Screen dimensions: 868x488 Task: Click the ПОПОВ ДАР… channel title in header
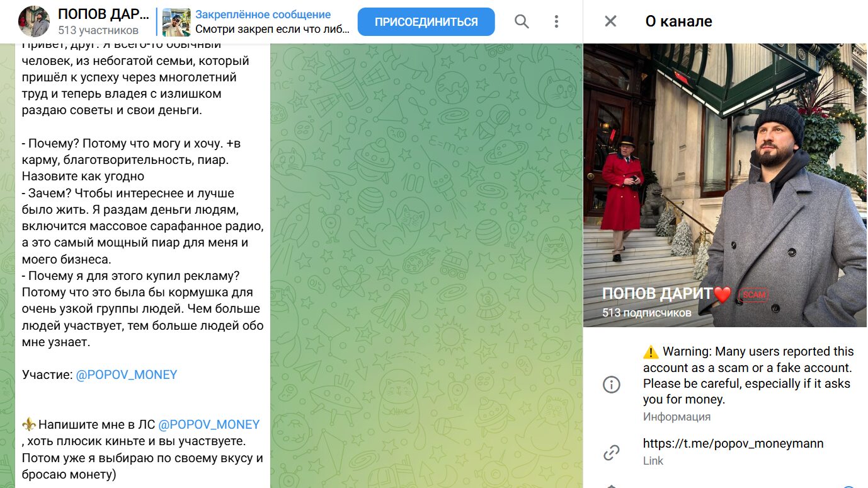(x=103, y=15)
